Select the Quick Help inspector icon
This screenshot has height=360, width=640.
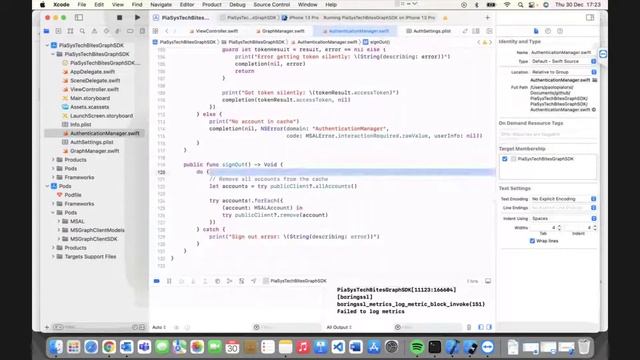click(560, 31)
